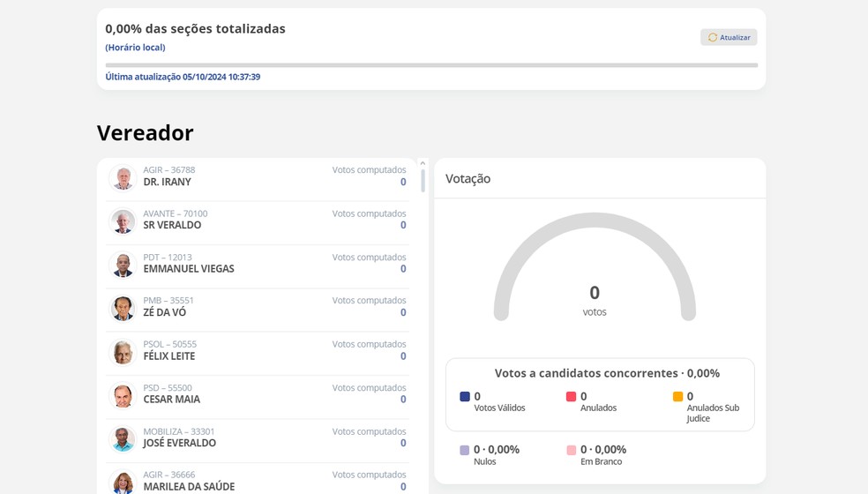Image resolution: width=868 pixels, height=494 pixels.
Task: Click the Em Branco pink swatch
Action: click(572, 450)
